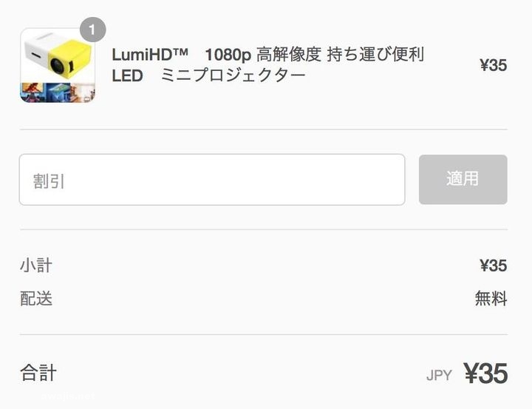Click the ¥35 subtotal amount

coord(493,266)
